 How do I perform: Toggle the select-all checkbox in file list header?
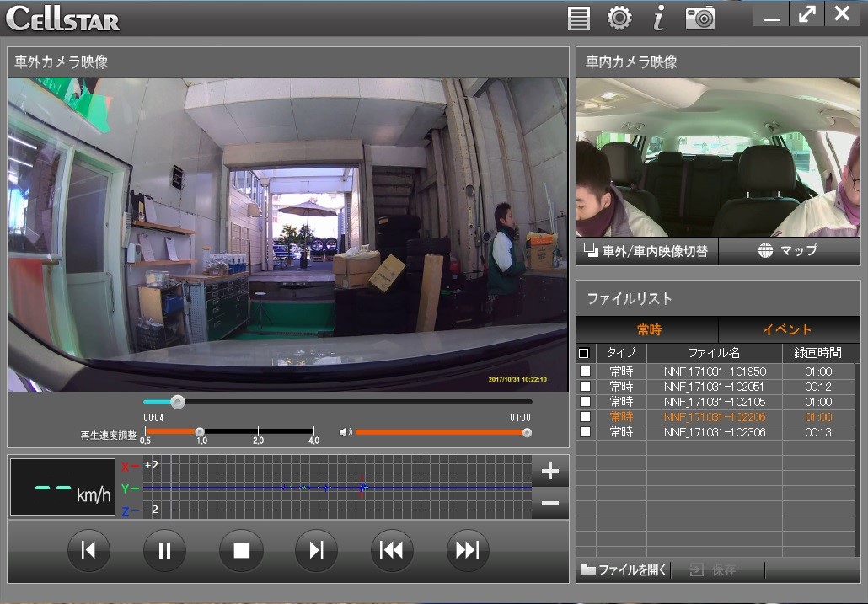click(585, 353)
